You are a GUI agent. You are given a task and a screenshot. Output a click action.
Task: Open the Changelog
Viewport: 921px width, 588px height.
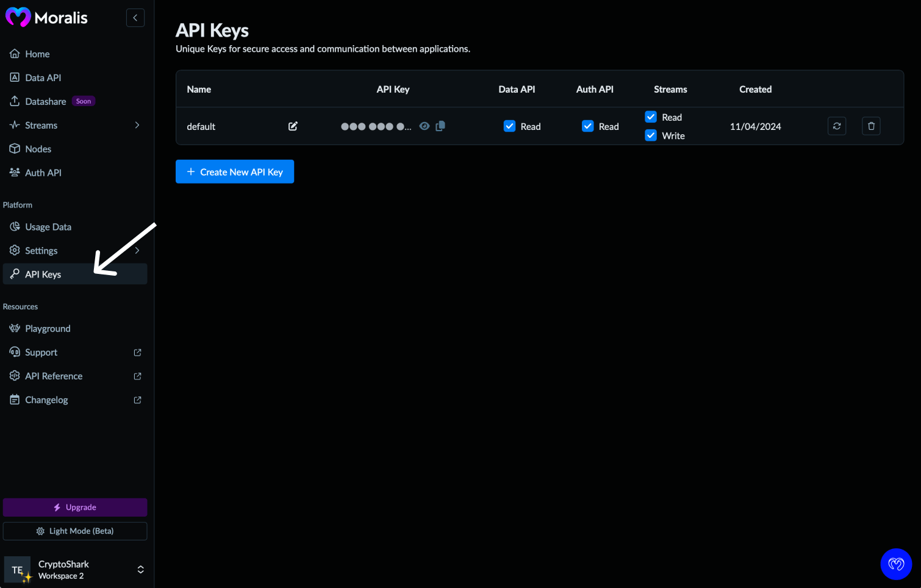point(46,400)
